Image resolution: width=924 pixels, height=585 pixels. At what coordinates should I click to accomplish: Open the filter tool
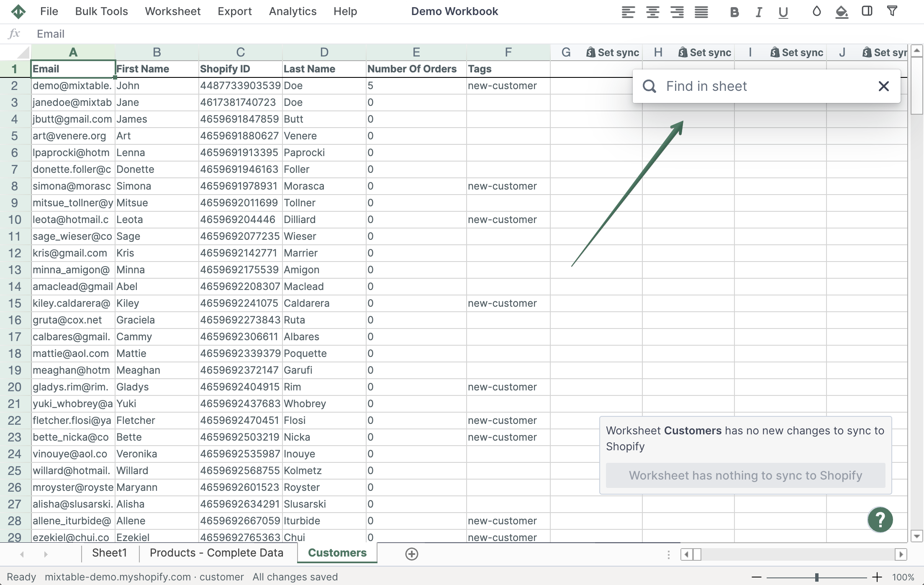point(893,12)
